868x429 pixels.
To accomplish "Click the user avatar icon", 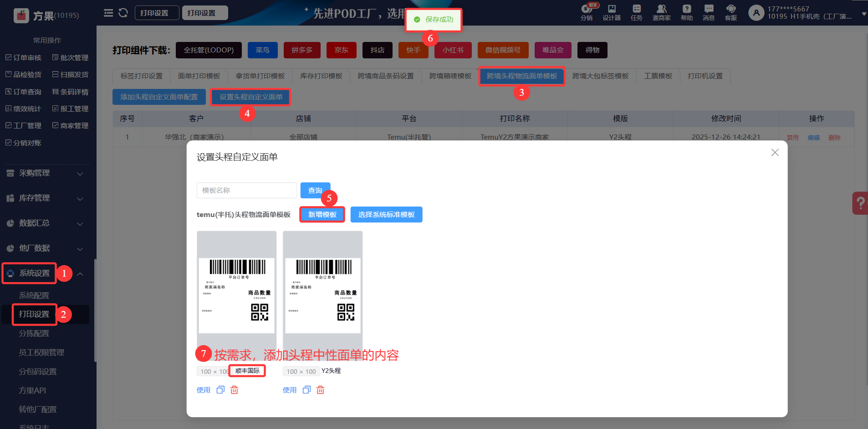I will tap(756, 13).
